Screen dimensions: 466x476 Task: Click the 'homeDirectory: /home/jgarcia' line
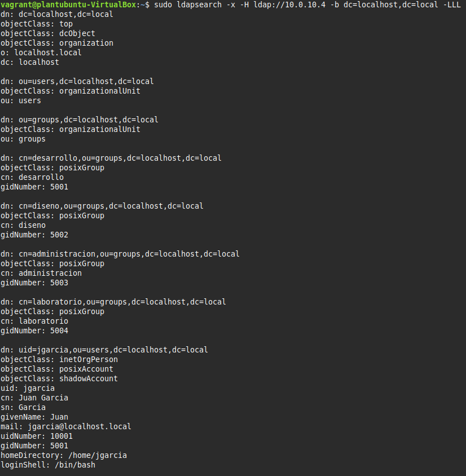coord(64,455)
